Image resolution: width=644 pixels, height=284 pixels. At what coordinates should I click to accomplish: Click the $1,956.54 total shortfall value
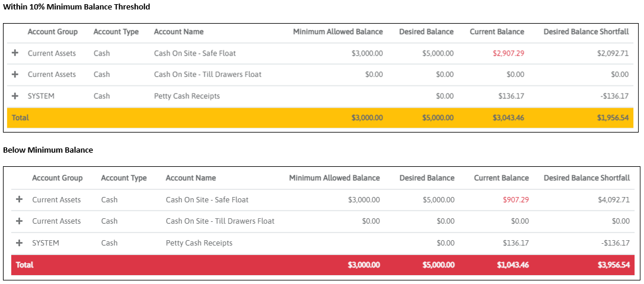[613, 118]
